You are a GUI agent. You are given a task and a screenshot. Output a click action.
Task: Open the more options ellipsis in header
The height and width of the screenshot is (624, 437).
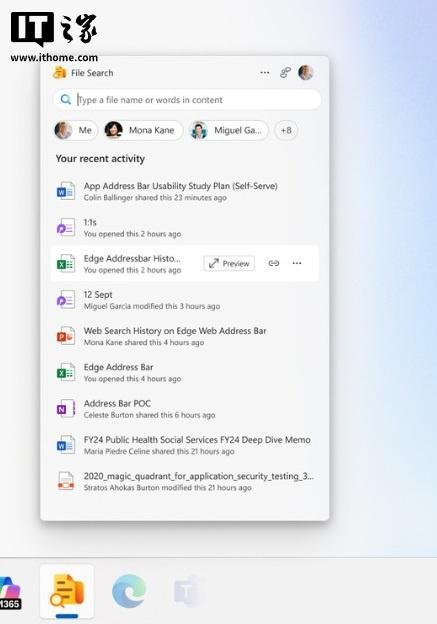pos(265,72)
